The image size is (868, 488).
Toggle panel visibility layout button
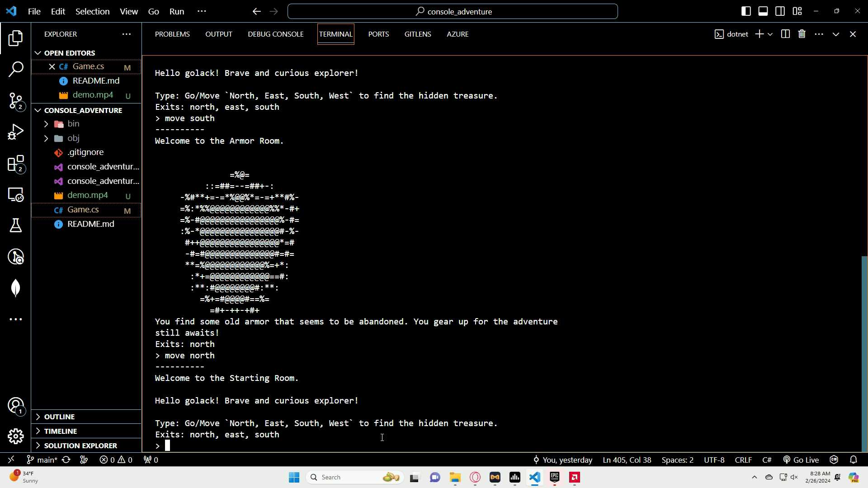pyautogui.click(x=763, y=11)
